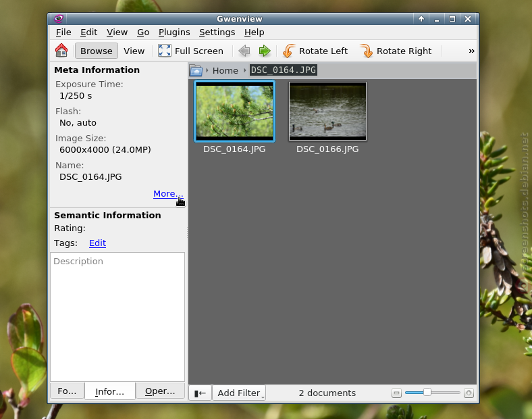Select the DSC_0164.JPG thumbnail
Image resolution: width=532 pixels, height=419 pixels.
[x=234, y=111]
